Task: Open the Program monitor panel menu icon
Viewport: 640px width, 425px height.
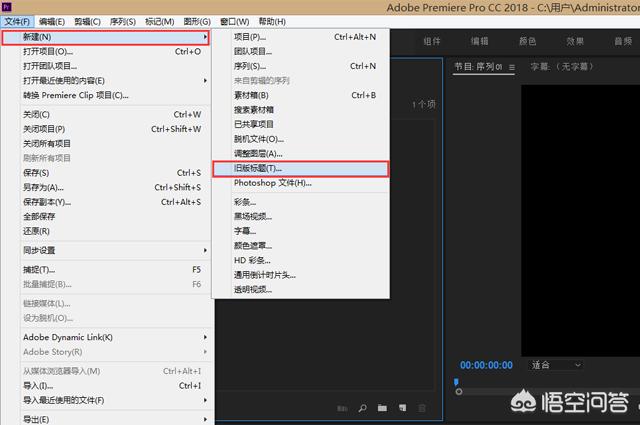Action: pos(511,67)
